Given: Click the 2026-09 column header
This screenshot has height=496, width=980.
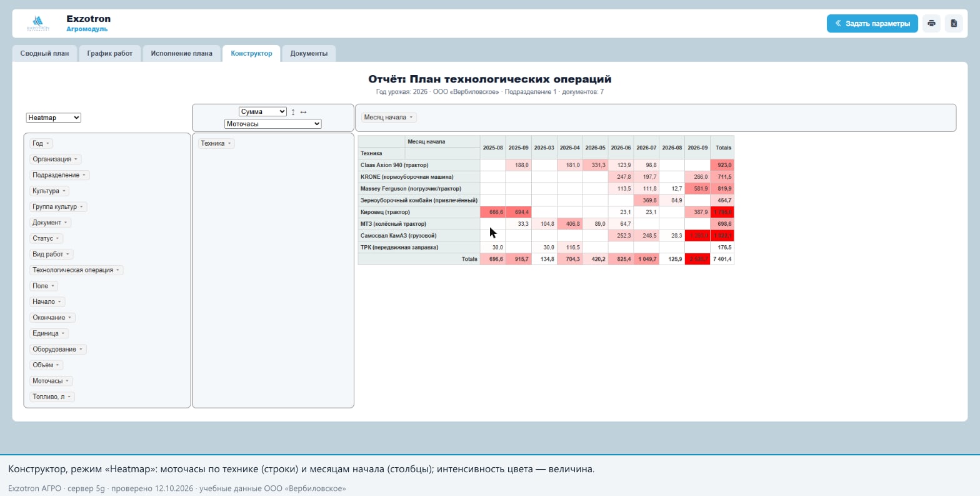Looking at the screenshot, I should [697, 148].
